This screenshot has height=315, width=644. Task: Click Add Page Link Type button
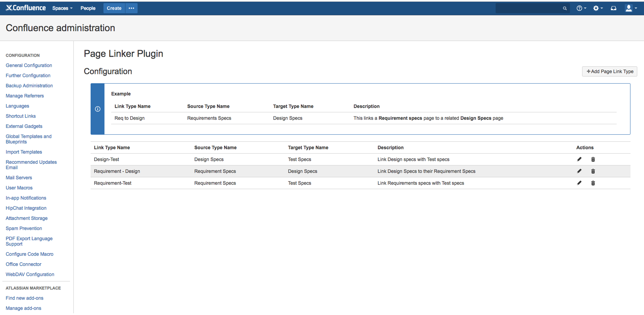pos(610,71)
